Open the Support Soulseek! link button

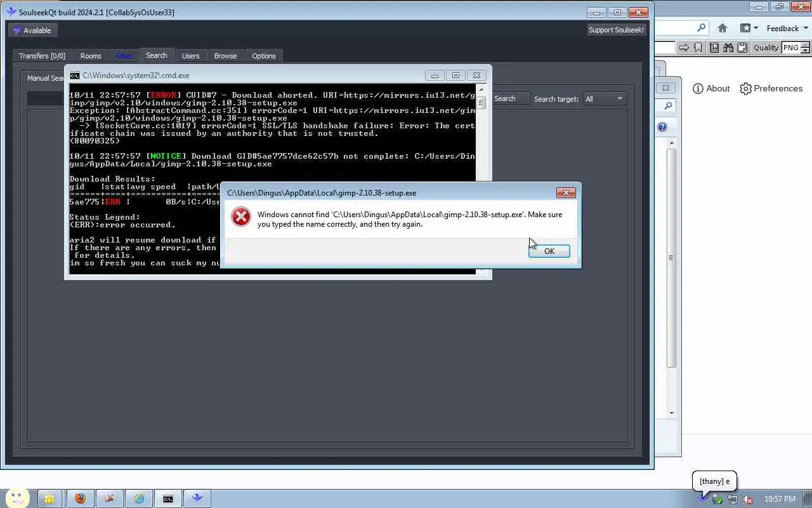click(x=616, y=30)
